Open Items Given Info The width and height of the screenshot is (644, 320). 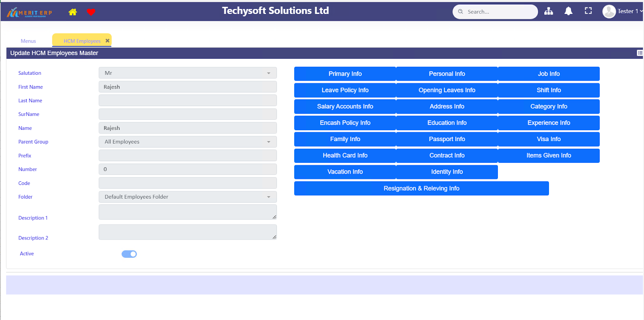pos(549,156)
